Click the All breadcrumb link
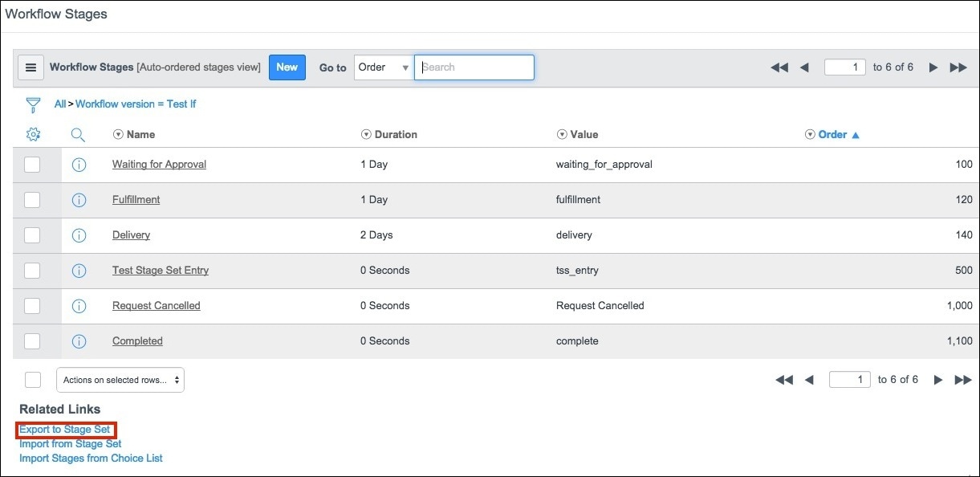Image resolution: width=980 pixels, height=477 pixels. coord(59,104)
